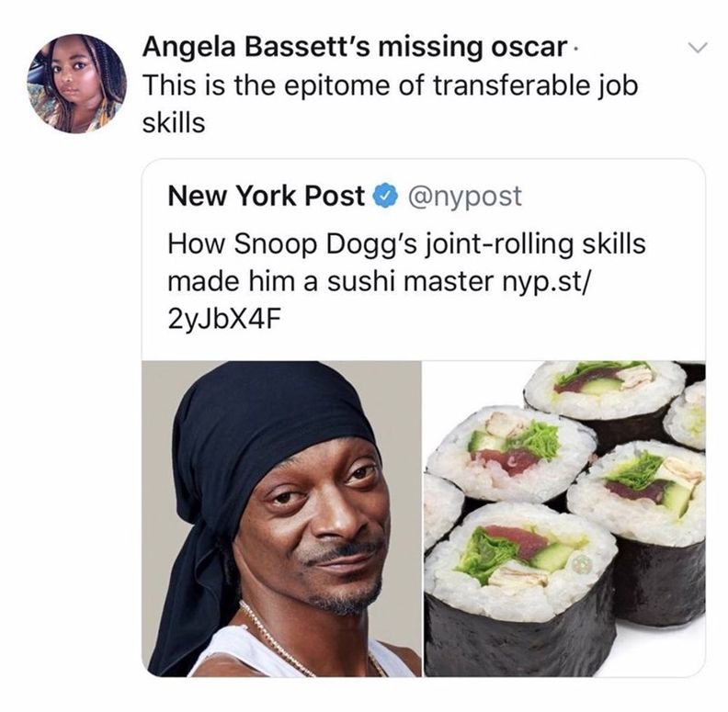Open the tweet author's round profile picture

pyautogui.click(x=77, y=84)
